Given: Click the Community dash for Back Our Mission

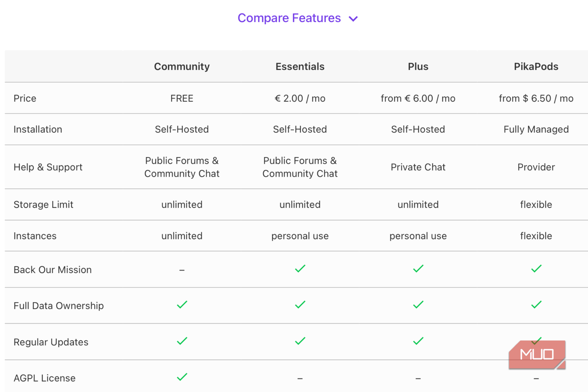Looking at the screenshot, I should (x=182, y=270).
